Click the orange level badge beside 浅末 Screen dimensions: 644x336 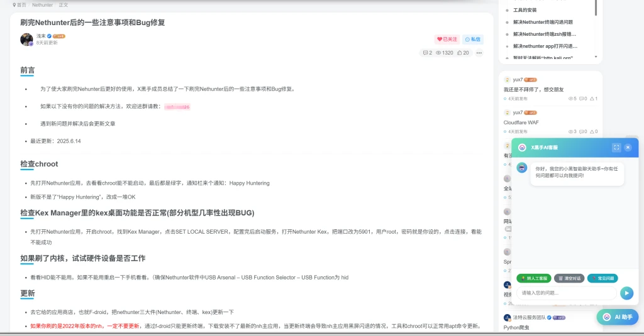point(59,36)
